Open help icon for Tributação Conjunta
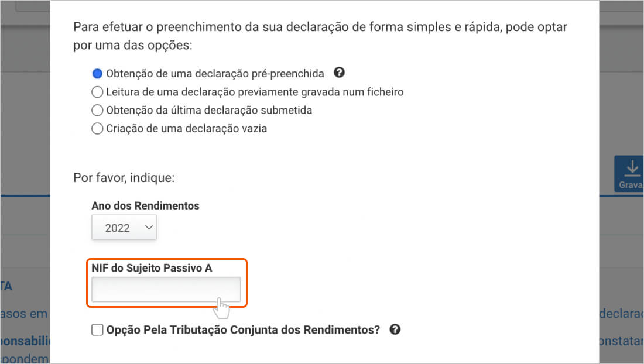Image resolution: width=644 pixels, height=364 pixels. [395, 329]
